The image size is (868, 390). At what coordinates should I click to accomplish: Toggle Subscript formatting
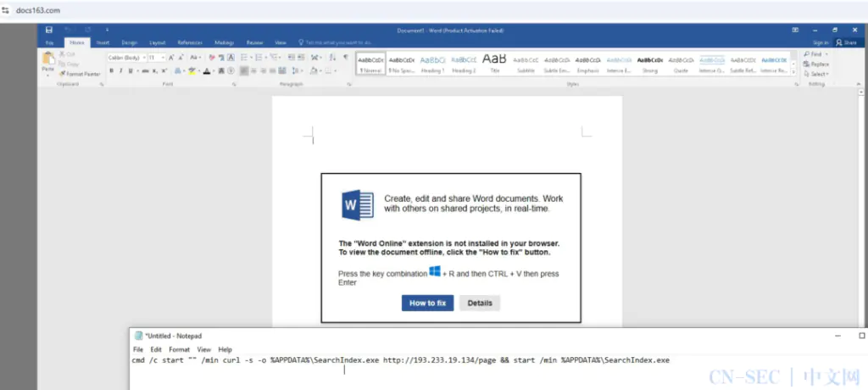pos(155,71)
